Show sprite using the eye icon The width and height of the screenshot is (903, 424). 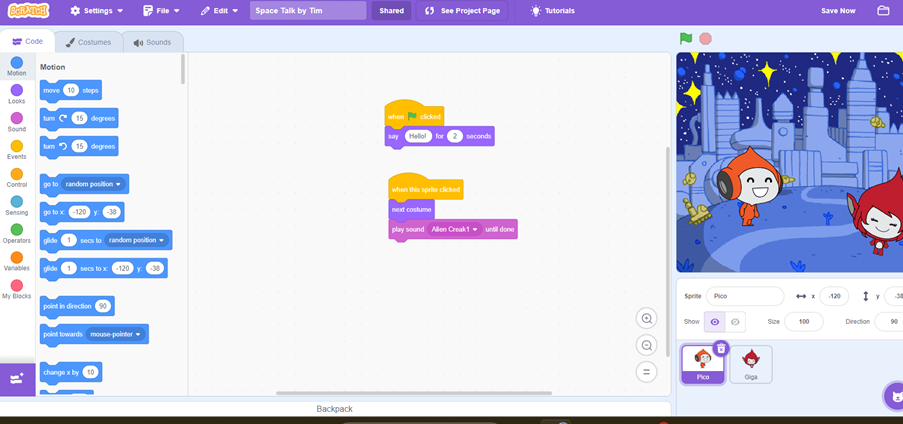[714, 322]
